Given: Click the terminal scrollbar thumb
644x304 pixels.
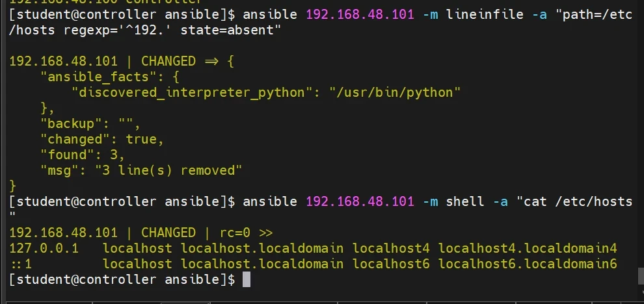Looking at the screenshot, I should pyautogui.click(x=640, y=276).
